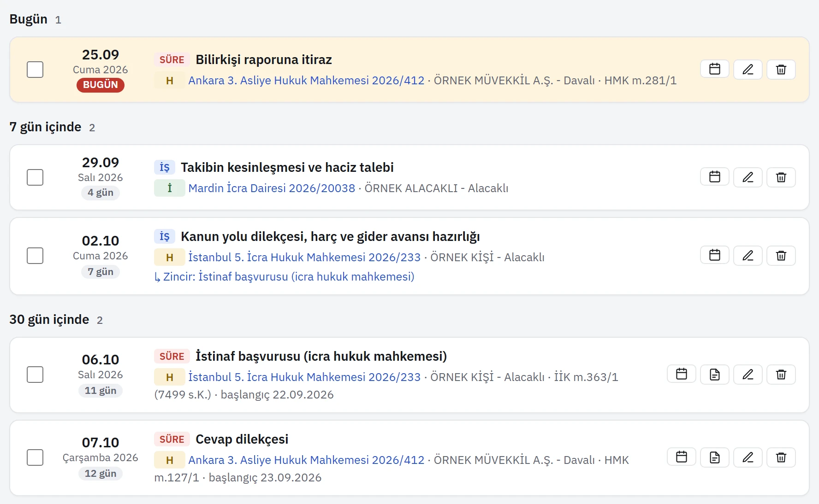This screenshot has height=504, width=819.
Task: Click the date '07.10'
Action: tap(101, 443)
